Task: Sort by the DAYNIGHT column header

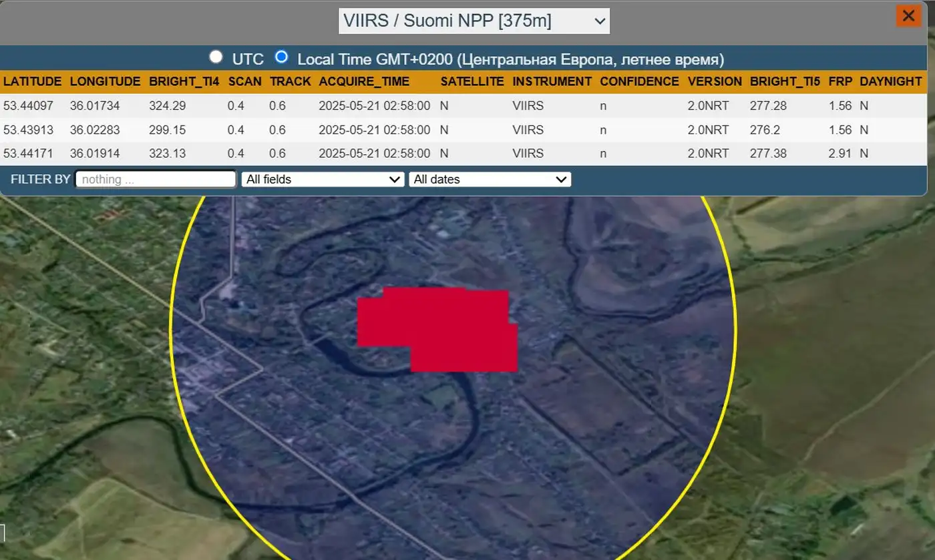Action: click(890, 81)
